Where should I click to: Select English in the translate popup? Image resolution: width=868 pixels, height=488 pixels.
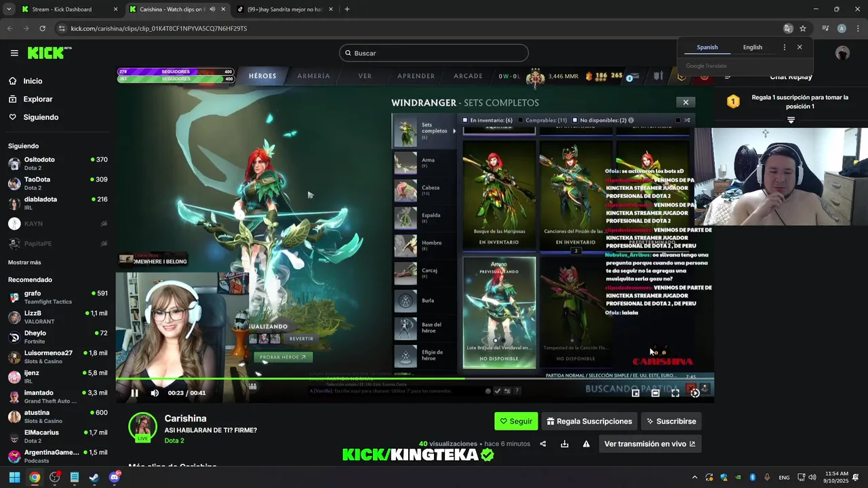click(752, 47)
